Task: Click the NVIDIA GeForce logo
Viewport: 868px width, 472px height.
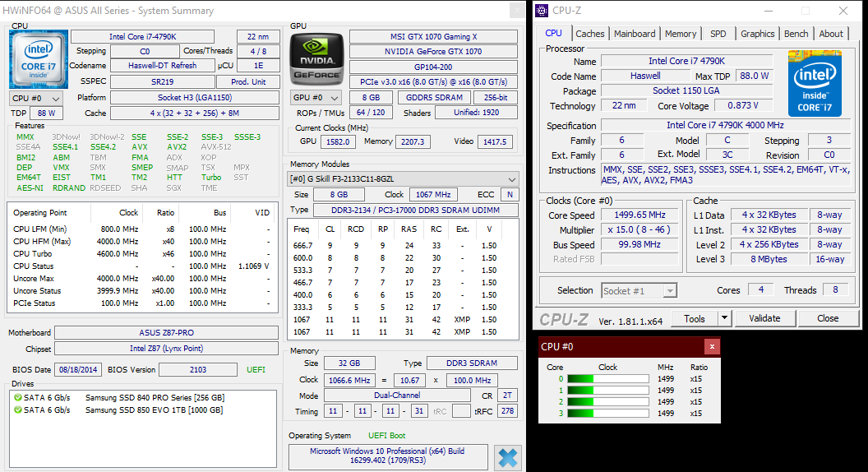Action: pyautogui.click(x=316, y=59)
